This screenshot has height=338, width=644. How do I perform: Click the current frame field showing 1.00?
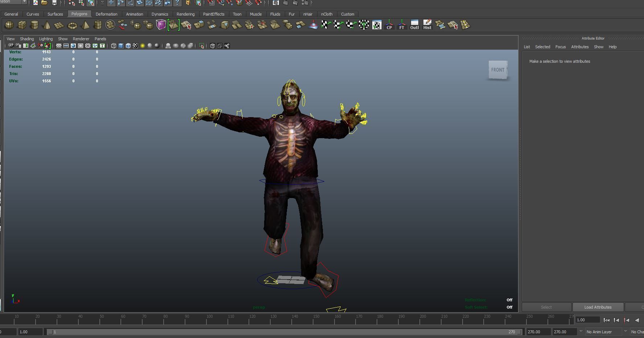pyautogui.click(x=588, y=320)
